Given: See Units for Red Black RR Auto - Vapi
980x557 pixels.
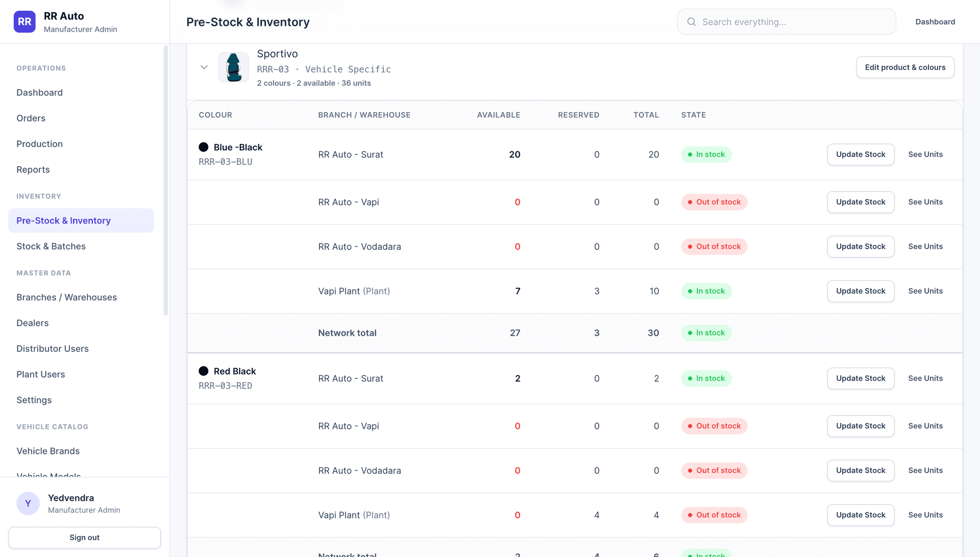Looking at the screenshot, I should pyautogui.click(x=925, y=426).
